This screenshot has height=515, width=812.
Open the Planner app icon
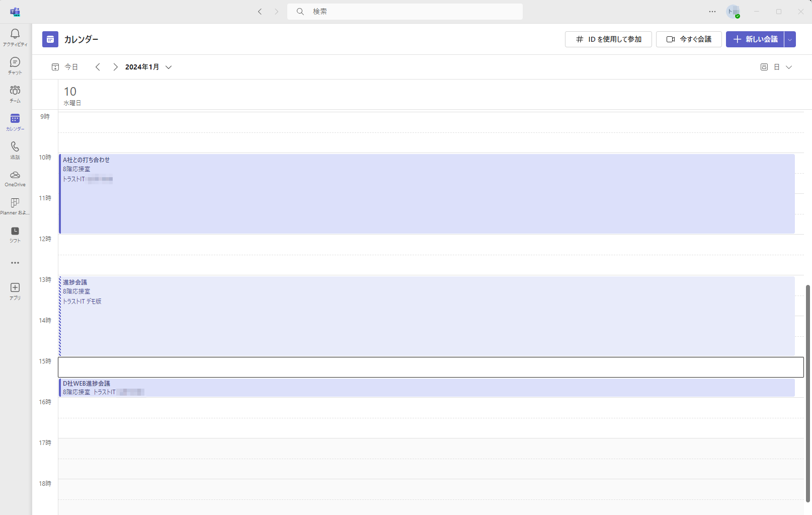(15, 203)
